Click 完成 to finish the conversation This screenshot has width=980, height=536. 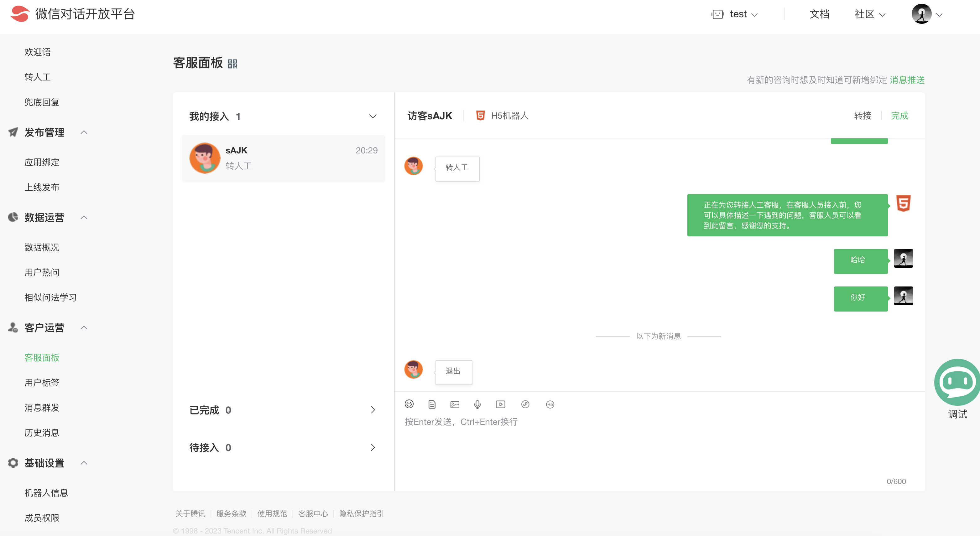click(x=899, y=116)
